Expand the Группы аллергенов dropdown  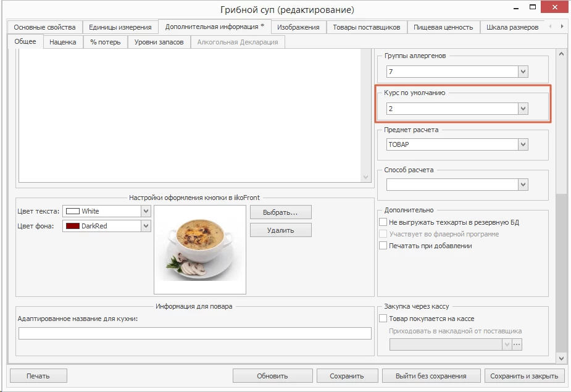[x=523, y=72]
